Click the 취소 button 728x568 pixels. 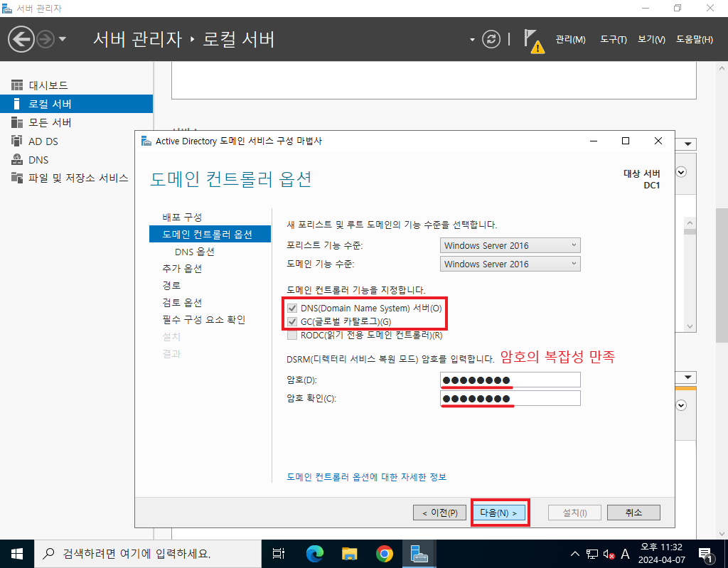tap(633, 513)
